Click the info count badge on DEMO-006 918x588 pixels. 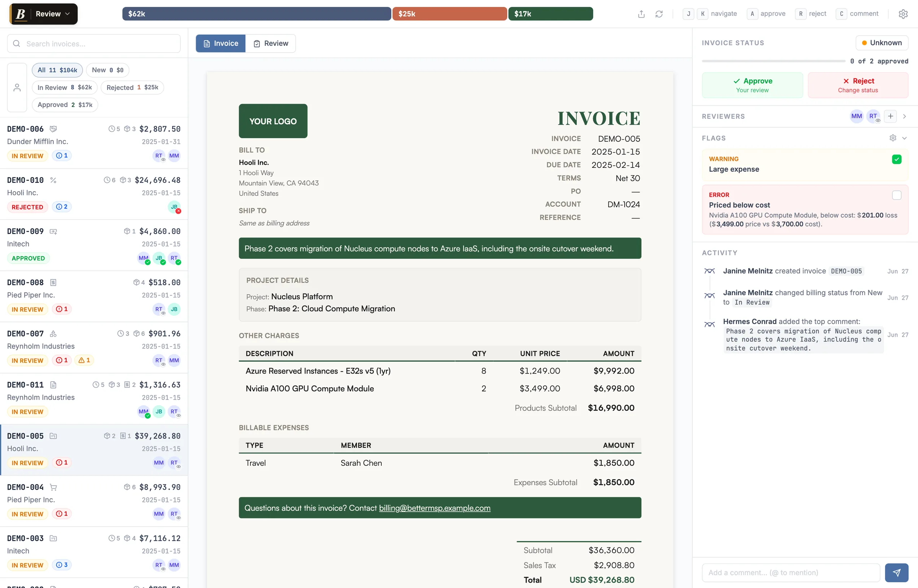click(62, 156)
